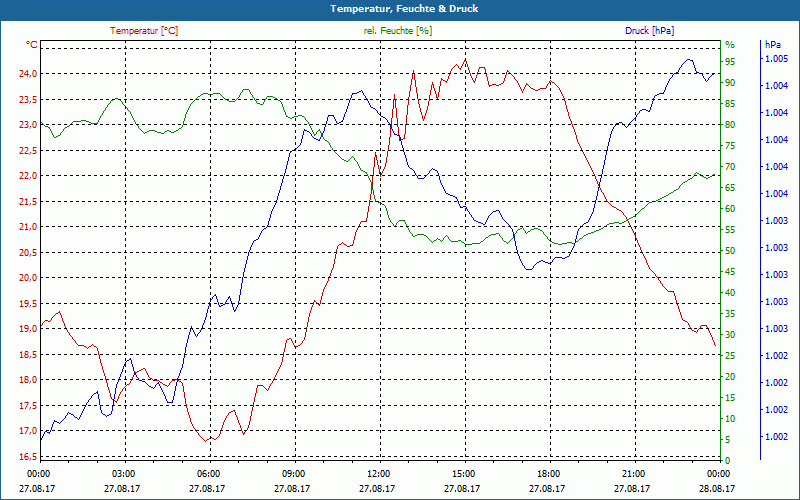Click the '03:00' time axis label
The image size is (800, 500).
coord(123,473)
